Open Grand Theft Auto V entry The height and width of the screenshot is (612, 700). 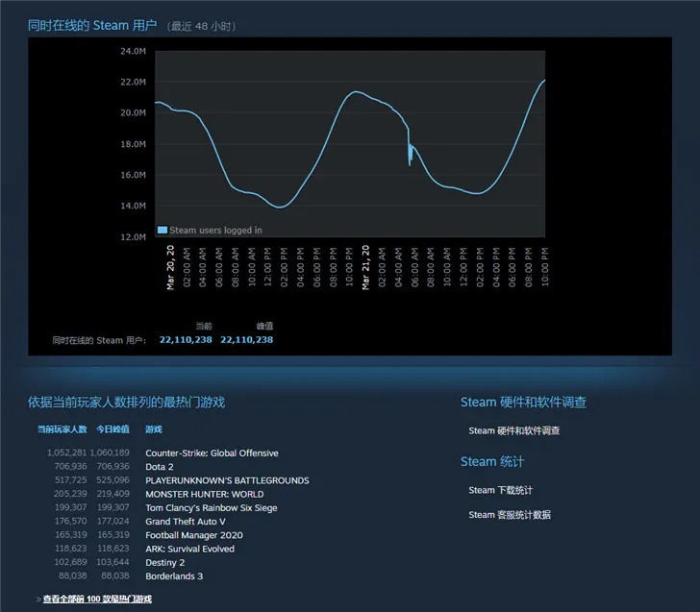(186, 522)
